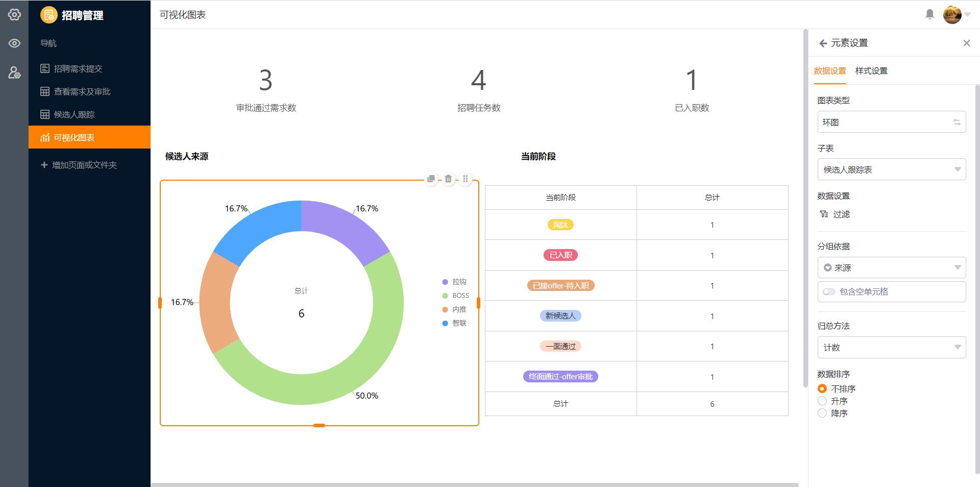Click the swap icon beside 环图 chart type
The width and height of the screenshot is (980, 487).
coord(957,122)
